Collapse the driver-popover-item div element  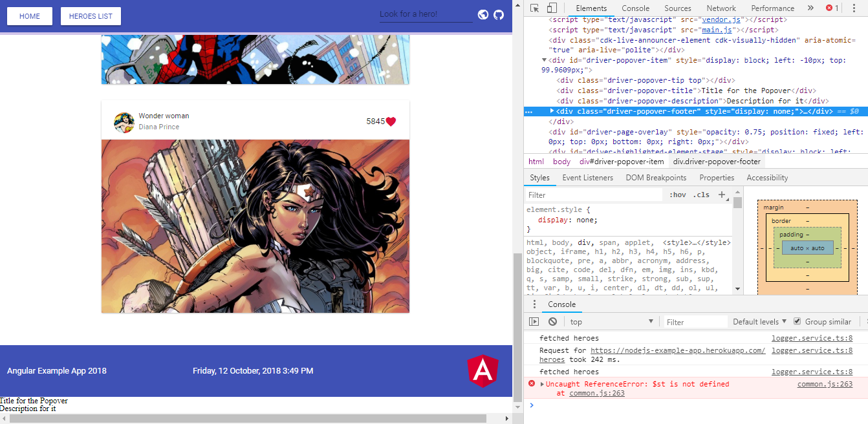coord(544,59)
